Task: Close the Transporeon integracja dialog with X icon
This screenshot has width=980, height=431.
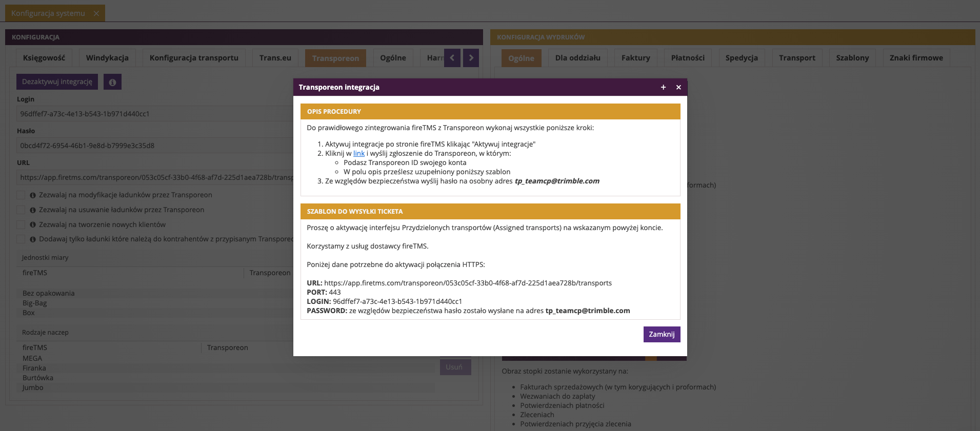Action: (678, 87)
